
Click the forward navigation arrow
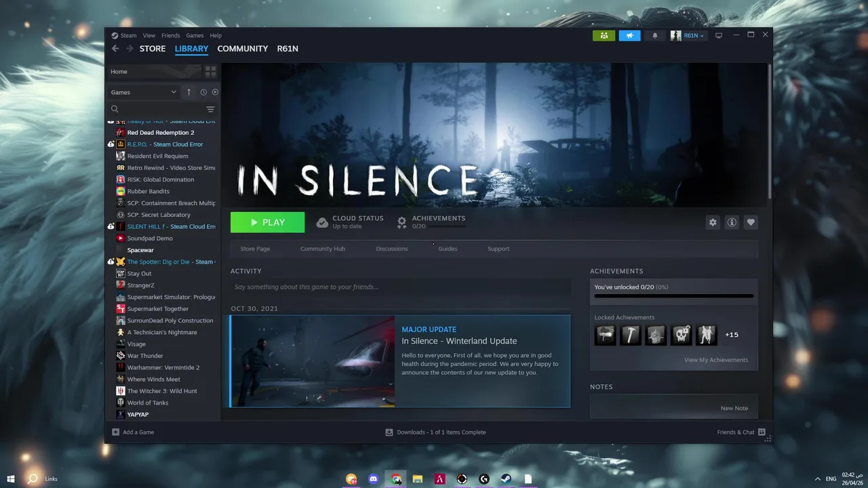click(130, 49)
